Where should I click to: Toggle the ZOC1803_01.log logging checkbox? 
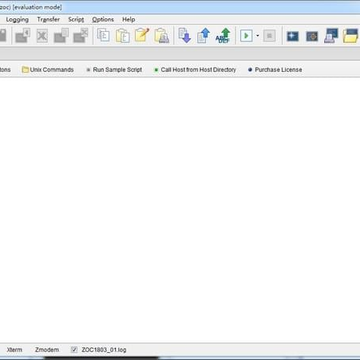(74, 350)
